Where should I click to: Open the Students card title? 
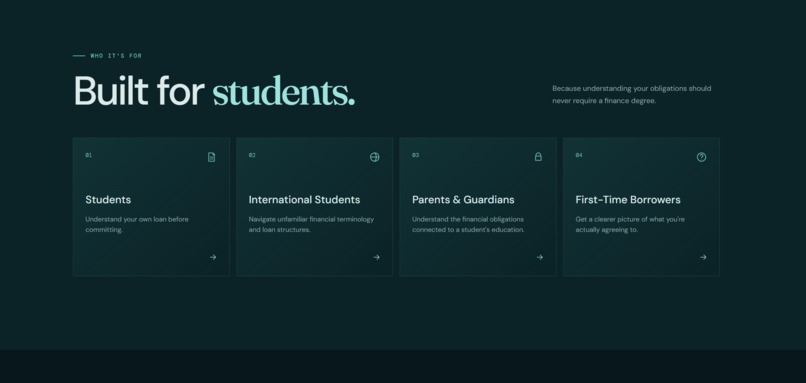pyautogui.click(x=108, y=199)
